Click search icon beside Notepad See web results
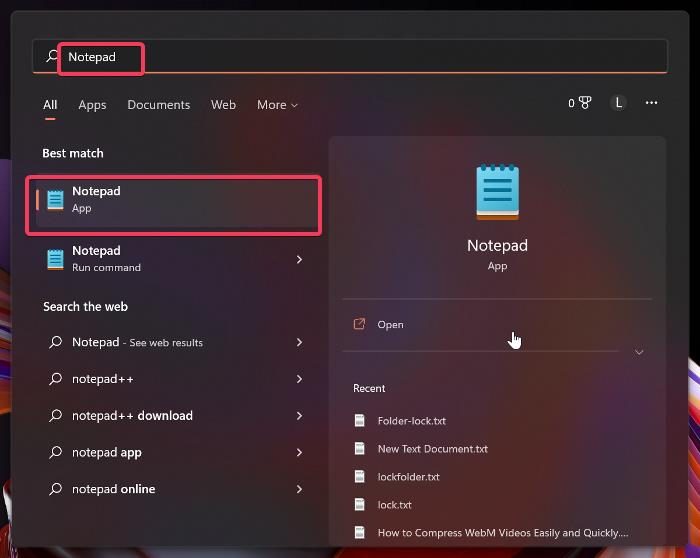Screen dimensions: 700x558 click(55, 342)
